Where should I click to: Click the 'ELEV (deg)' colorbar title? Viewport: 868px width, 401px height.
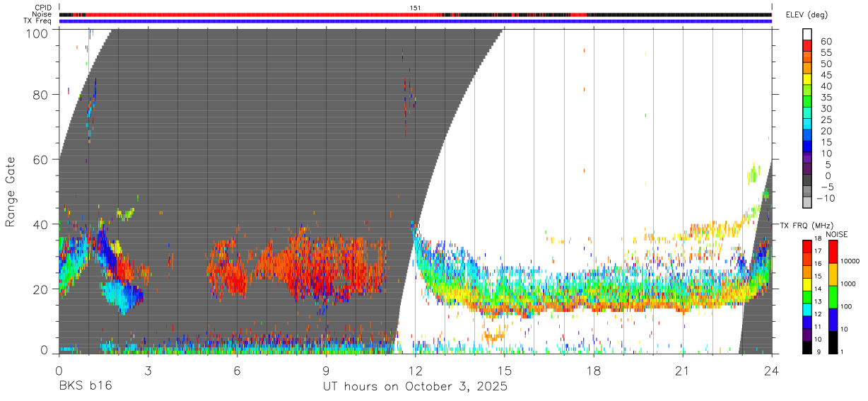(807, 14)
